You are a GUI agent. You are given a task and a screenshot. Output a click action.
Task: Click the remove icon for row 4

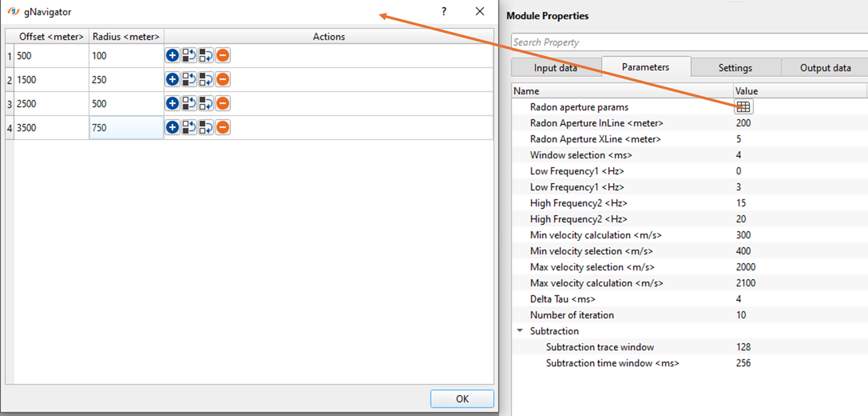[x=223, y=127]
